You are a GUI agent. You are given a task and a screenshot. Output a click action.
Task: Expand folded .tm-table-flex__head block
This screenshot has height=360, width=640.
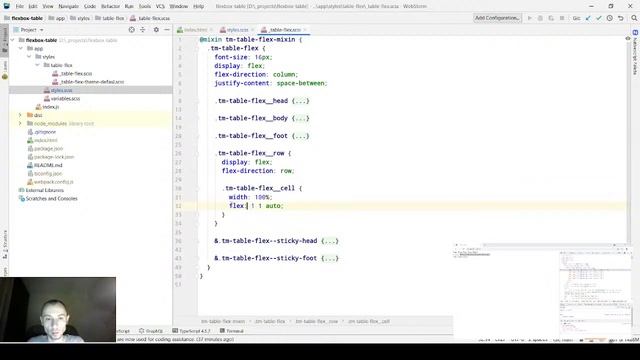click(x=301, y=101)
